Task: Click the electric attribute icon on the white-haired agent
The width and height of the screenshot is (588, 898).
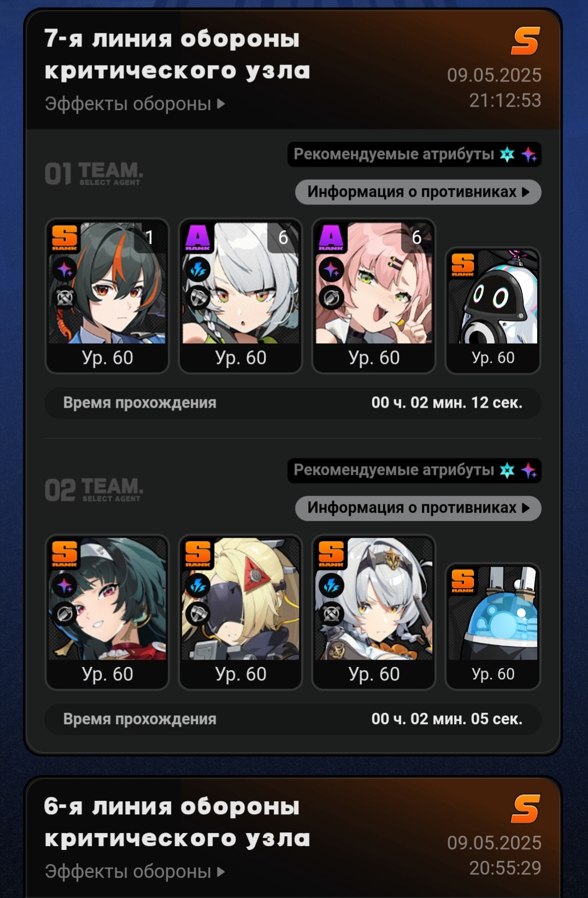Action: click(198, 269)
